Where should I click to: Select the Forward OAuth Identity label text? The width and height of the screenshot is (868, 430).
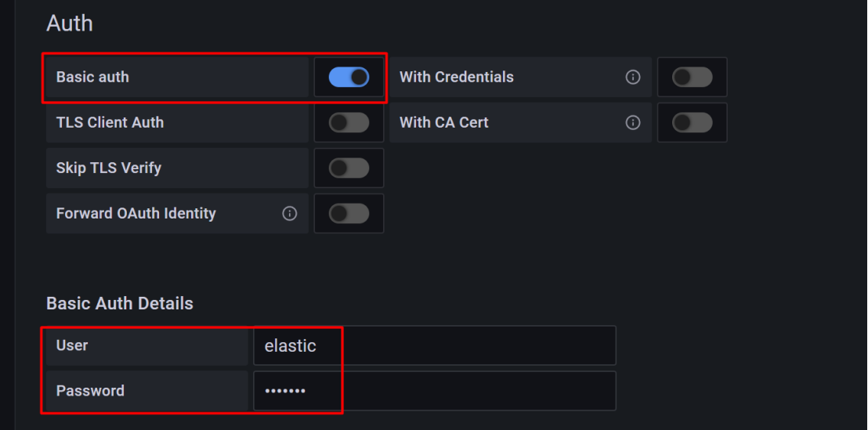point(136,214)
